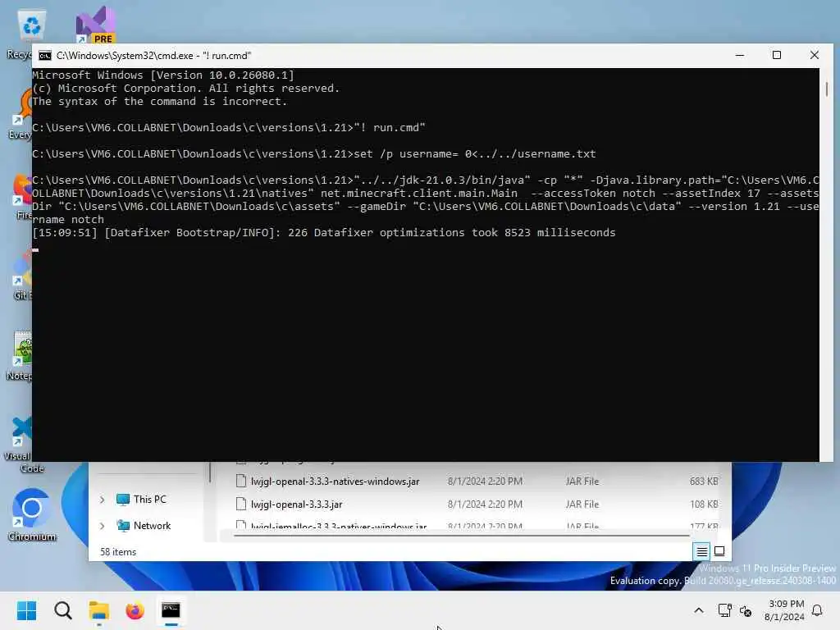Switch Explorer to large thumbnails view
The height and width of the screenshot is (630, 840).
click(719, 551)
